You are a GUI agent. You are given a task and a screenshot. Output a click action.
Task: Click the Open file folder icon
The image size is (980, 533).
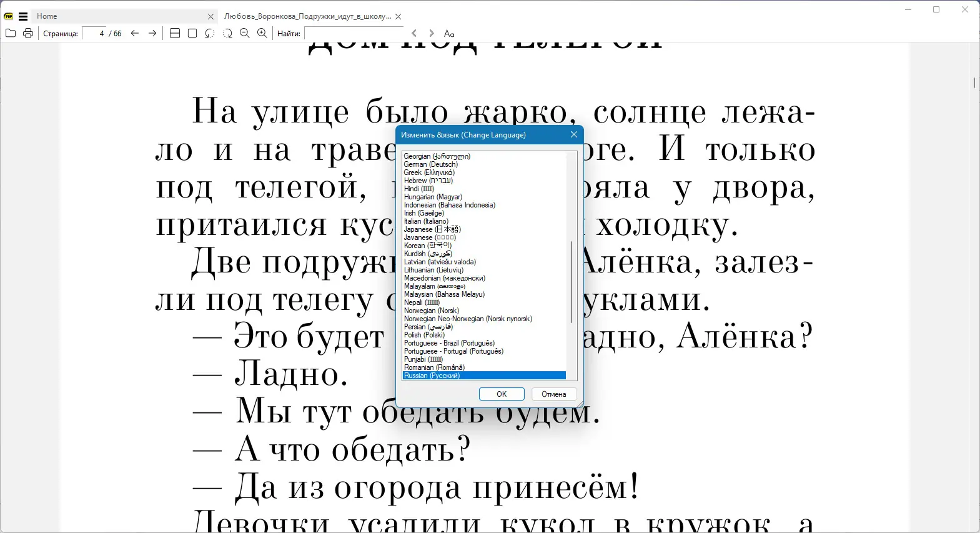(11, 33)
